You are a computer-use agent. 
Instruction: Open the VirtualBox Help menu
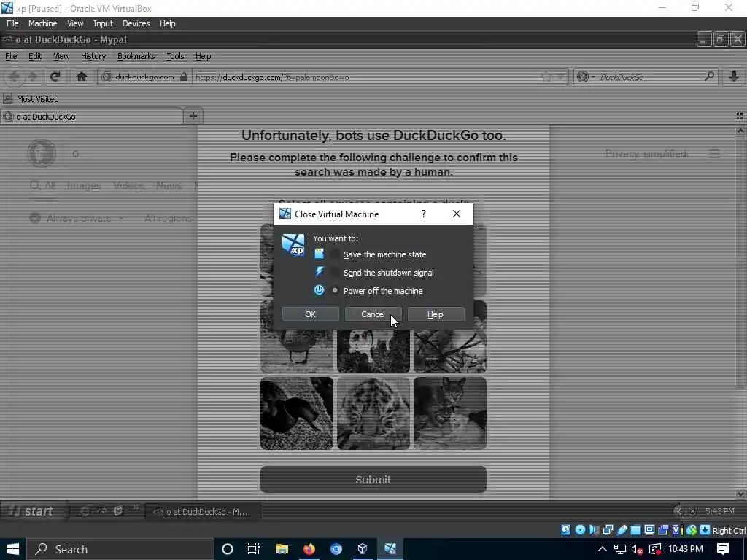(x=167, y=23)
